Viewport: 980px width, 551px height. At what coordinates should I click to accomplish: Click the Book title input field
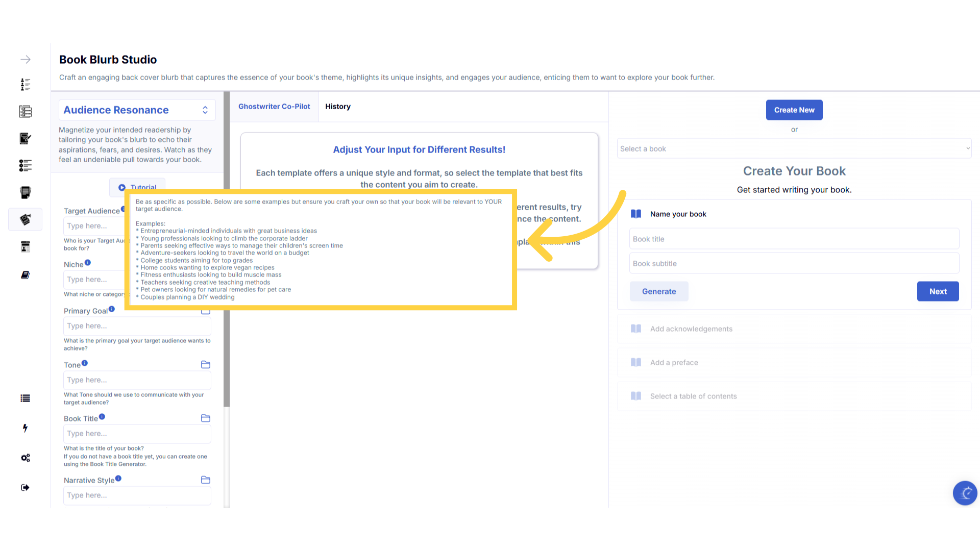[794, 239]
